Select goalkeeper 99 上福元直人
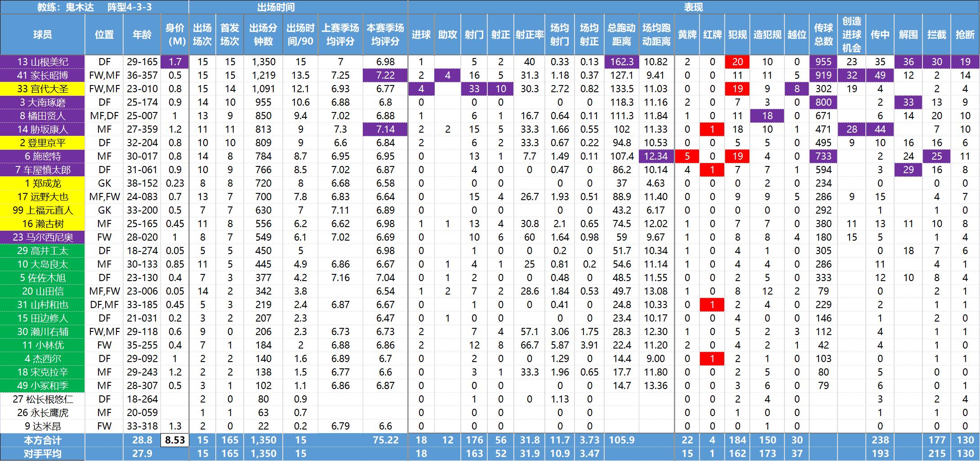Image resolution: width=980 pixels, height=461 pixels. click(x=43, y=210)
